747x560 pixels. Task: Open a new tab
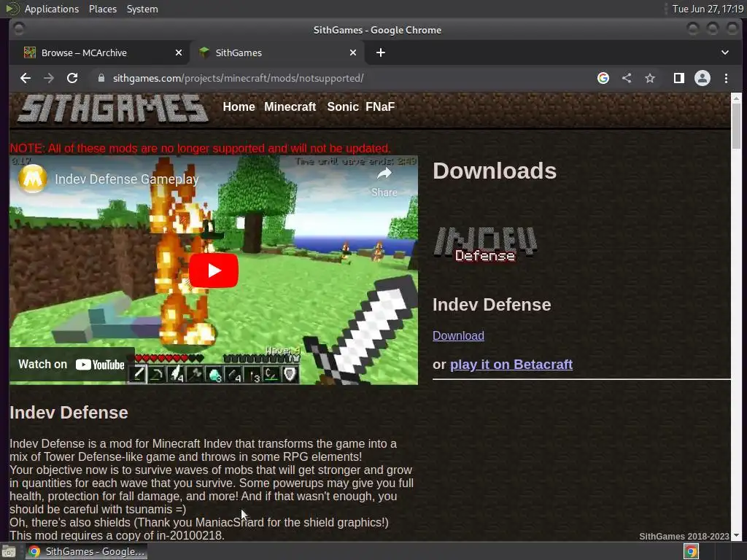380,52
